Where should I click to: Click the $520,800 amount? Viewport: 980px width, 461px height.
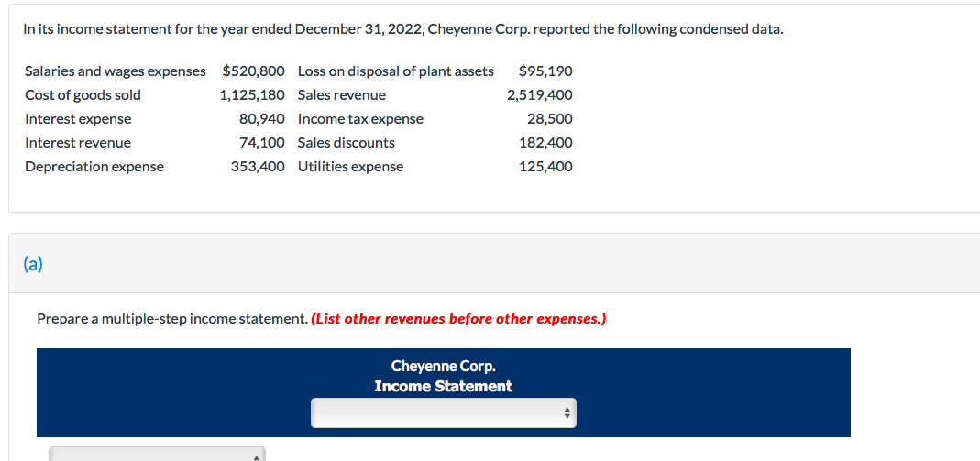click(x=254, y=71)
